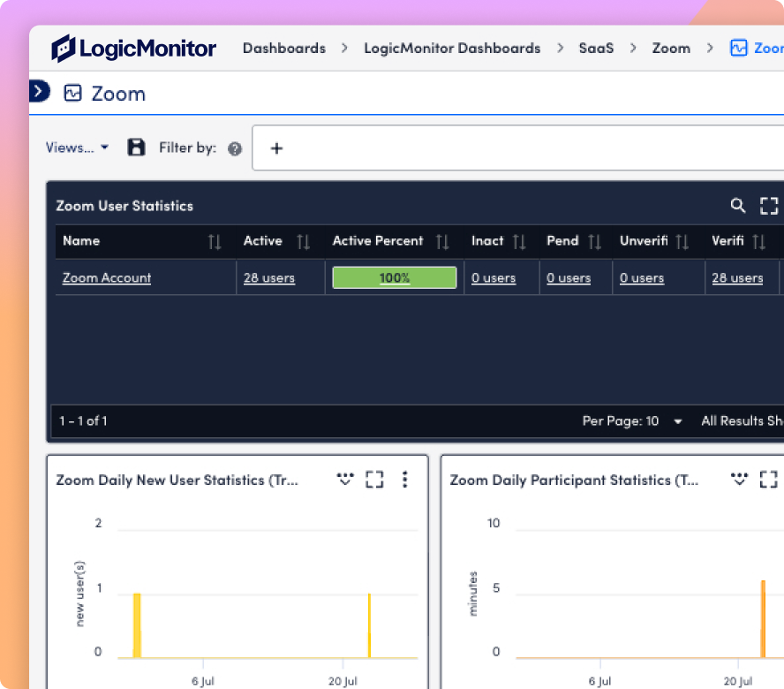Screen dimensions: 784x689
Task: Open the Per Page 10 dropdown
Action: tap(632, 421)
